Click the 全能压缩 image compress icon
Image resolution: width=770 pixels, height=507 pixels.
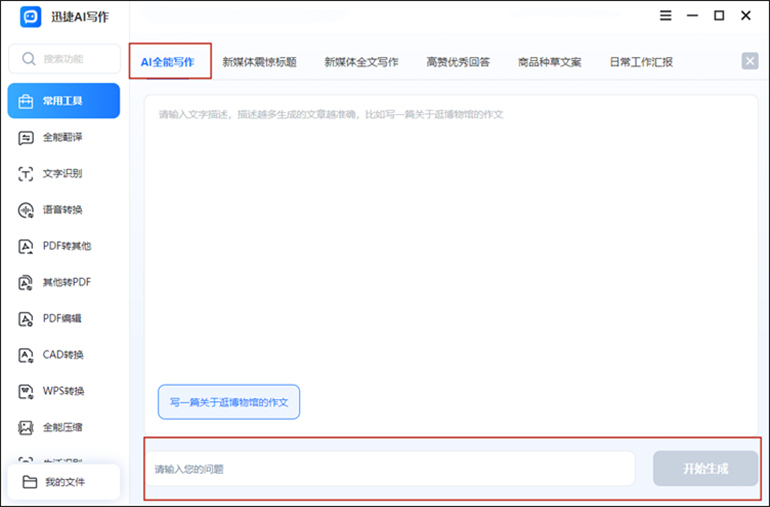click(26, 427)
